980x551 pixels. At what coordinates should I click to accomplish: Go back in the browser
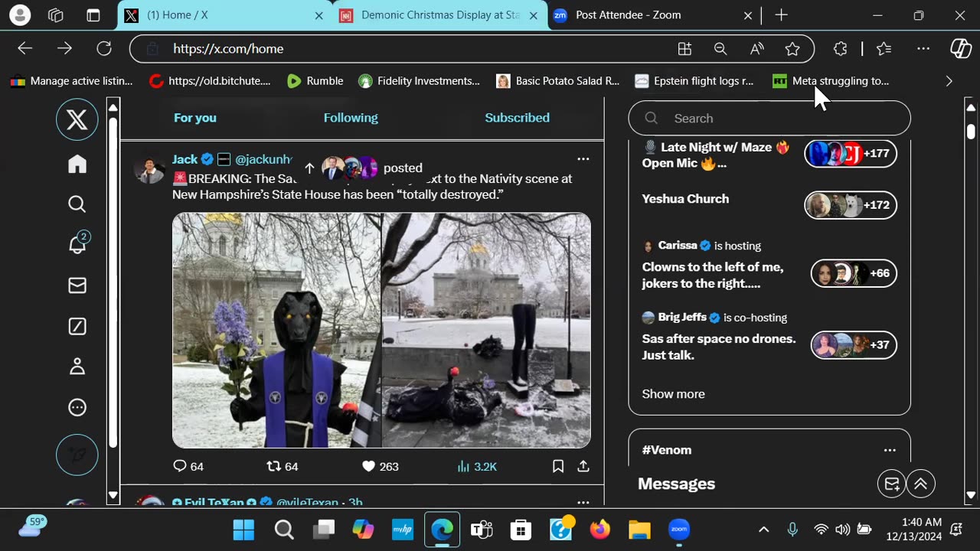(25, 48)
